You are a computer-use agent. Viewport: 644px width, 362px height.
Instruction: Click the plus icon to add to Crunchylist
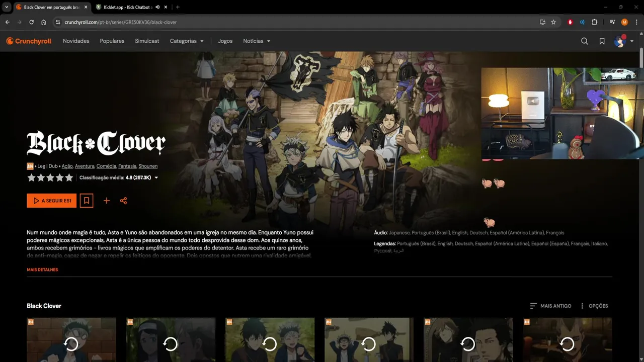(x=107, y=201)
